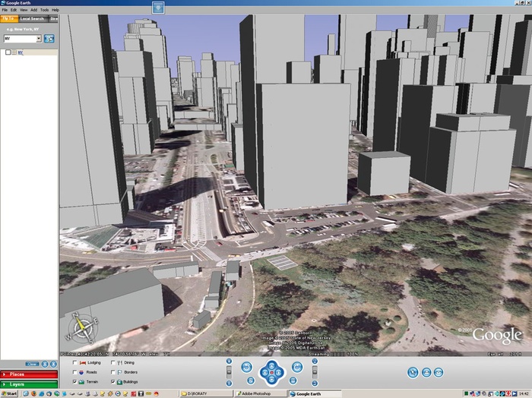Image resolution: width=532 pixels, height=398 pixels.
Task: Check the NY search result checkbox
Action: (8, 52)
